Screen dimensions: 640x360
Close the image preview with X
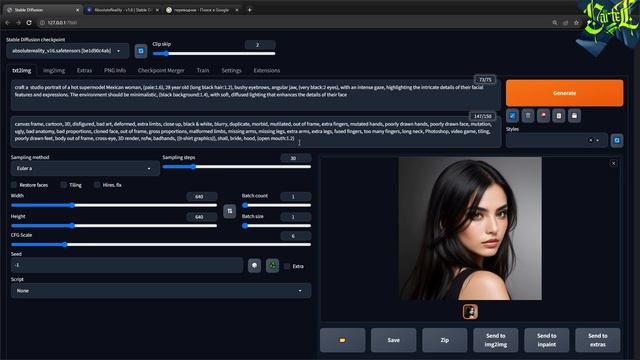point(613,163)
